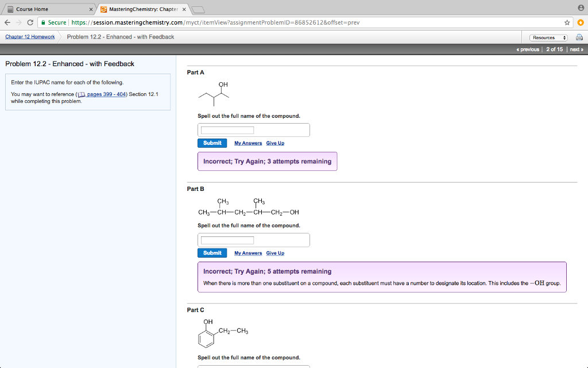Click the orange extension icon near the address bar

click(x=581, y=22)
